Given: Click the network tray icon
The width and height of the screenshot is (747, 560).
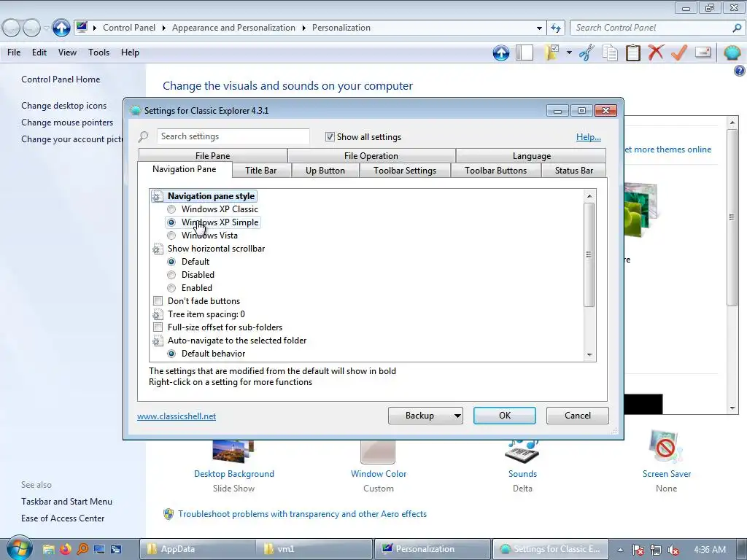Looking at the screenshot, I should [656, 550].
